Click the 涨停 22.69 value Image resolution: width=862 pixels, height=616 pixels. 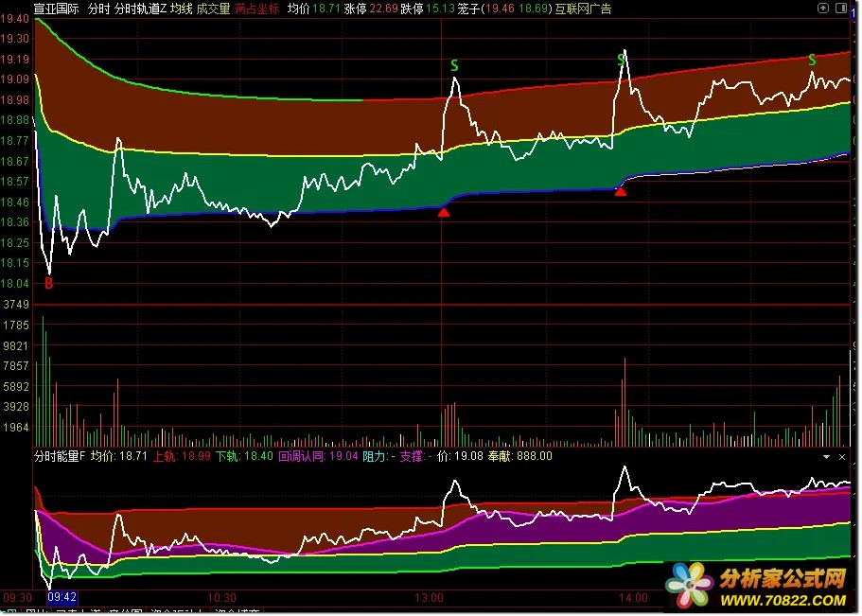click(x=371, y=9)
